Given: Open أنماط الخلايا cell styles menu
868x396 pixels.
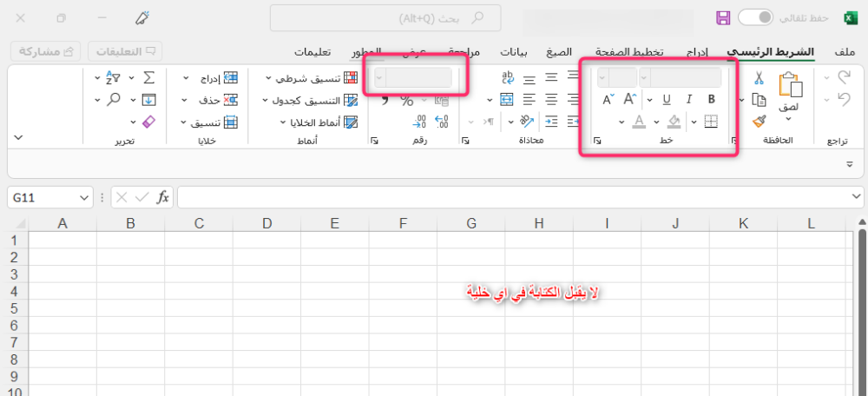Looking at the screenshot, I should pyautogui.click(x=319, y=122).
